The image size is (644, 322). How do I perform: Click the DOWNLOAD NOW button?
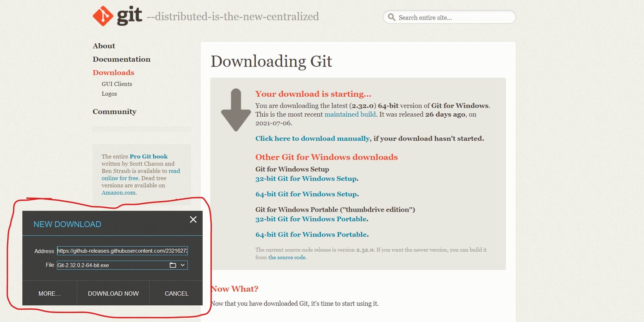point(113,293)
